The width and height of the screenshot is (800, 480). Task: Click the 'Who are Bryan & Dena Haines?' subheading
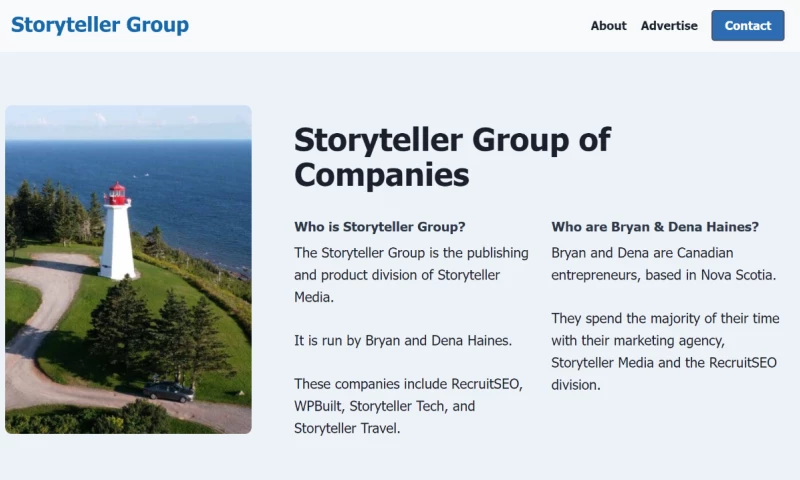[655, 226]
